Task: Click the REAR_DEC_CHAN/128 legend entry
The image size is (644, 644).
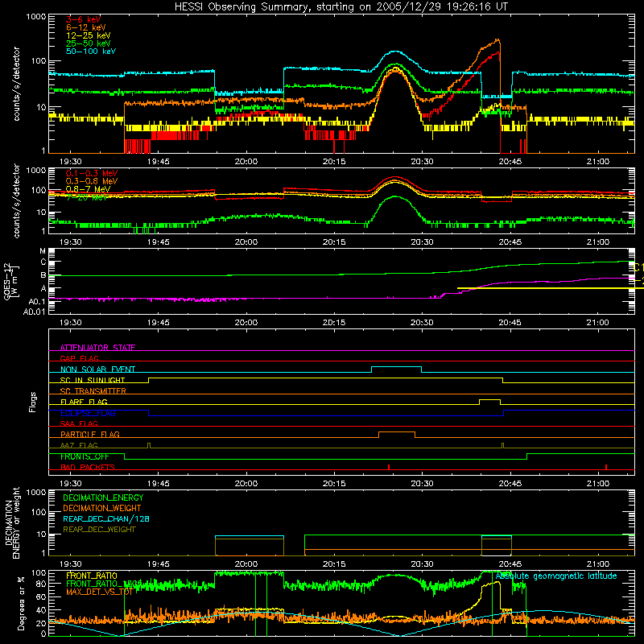Action: (x=105, y=518)
